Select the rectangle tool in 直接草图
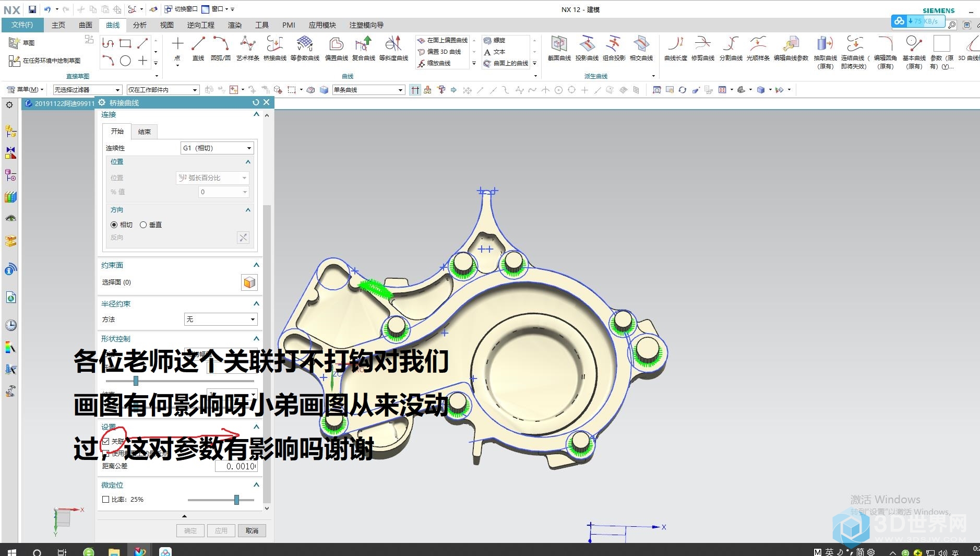Image resolution: width=980 pixels, height=556 pixels. [x=125, y=43]
